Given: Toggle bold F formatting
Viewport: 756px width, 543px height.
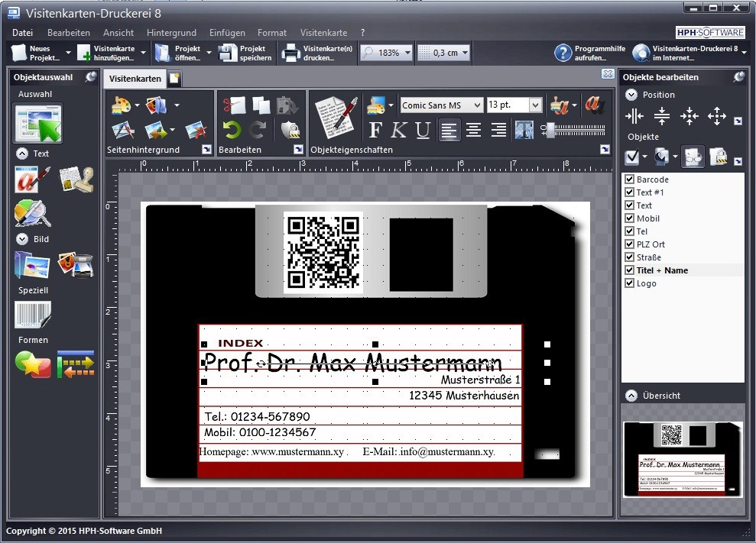Looking at the screenshot, I should [375, 130].
